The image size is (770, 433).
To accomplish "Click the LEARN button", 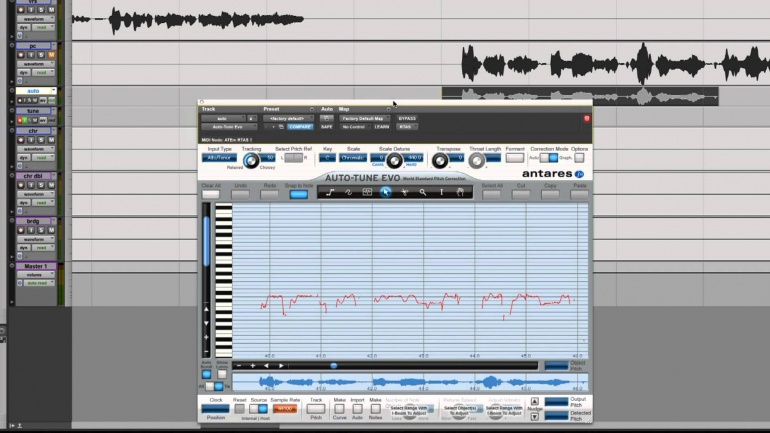I will [x=382, y=127].
